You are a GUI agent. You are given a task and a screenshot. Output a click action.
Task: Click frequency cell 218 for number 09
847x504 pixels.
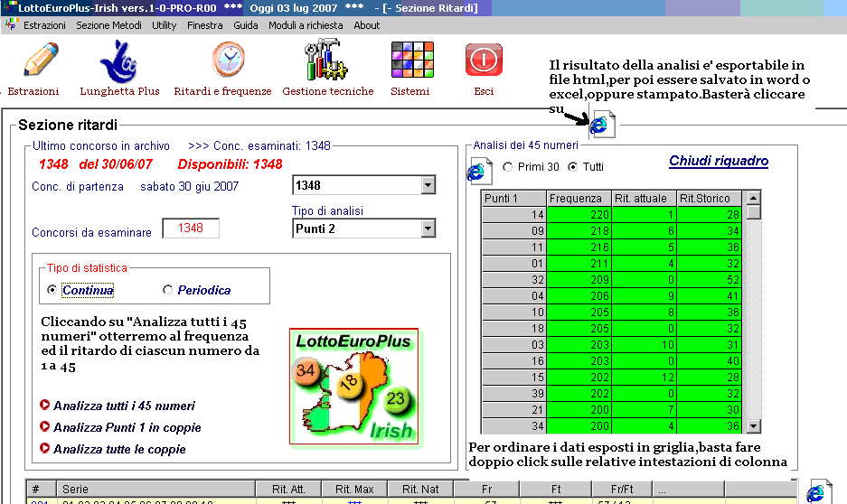(579, 230)
